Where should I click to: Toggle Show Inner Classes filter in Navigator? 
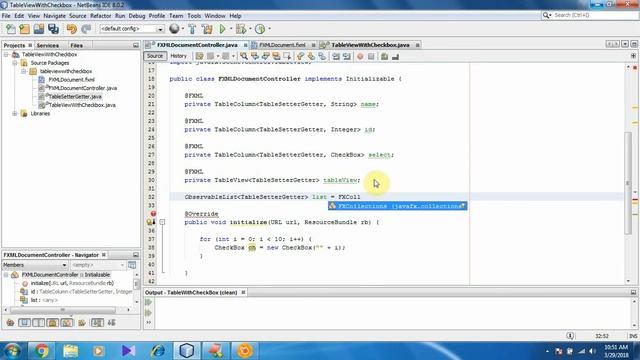(67, 323)
